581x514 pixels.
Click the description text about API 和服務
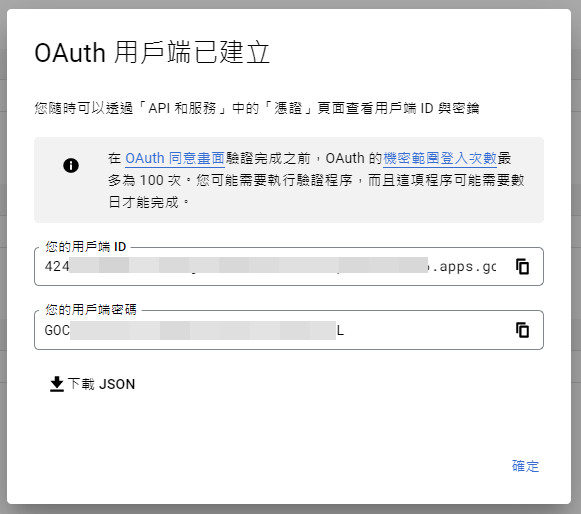coord(257,108)
